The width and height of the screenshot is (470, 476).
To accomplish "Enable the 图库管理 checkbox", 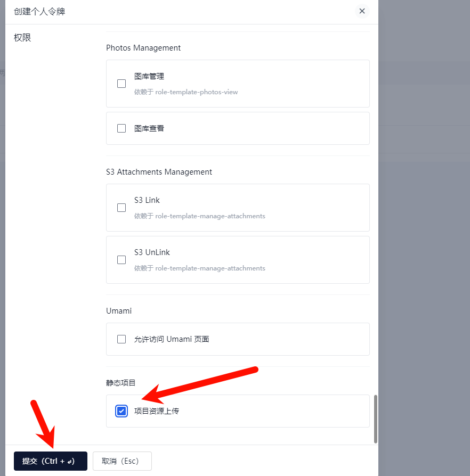I will tap(121, 84).
